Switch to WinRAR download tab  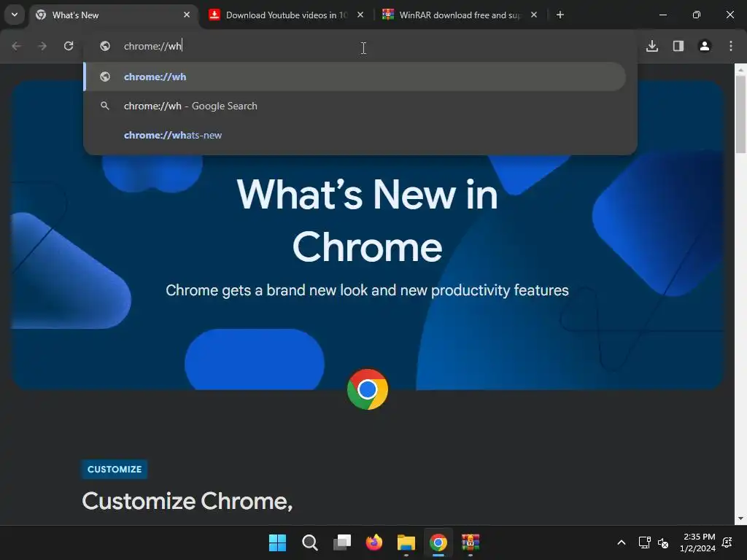(x=460, y=15)
